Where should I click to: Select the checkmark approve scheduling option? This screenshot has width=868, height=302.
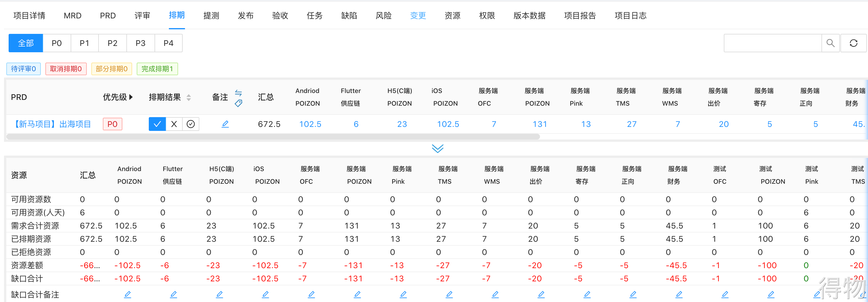click(x=157, y=124)
